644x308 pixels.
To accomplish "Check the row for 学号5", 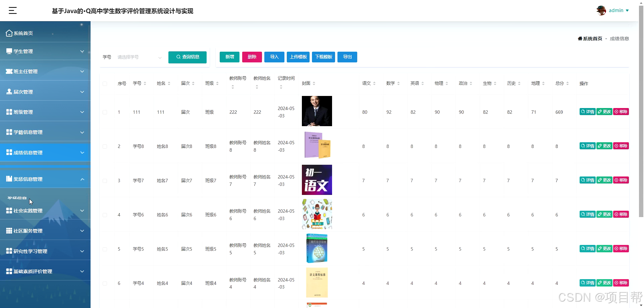I will click(105, 249).
